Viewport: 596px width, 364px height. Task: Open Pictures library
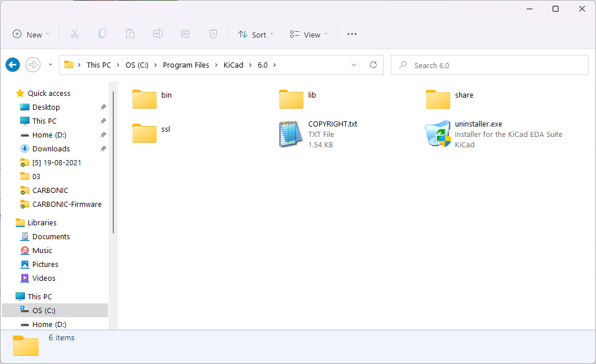pos(45,264)
